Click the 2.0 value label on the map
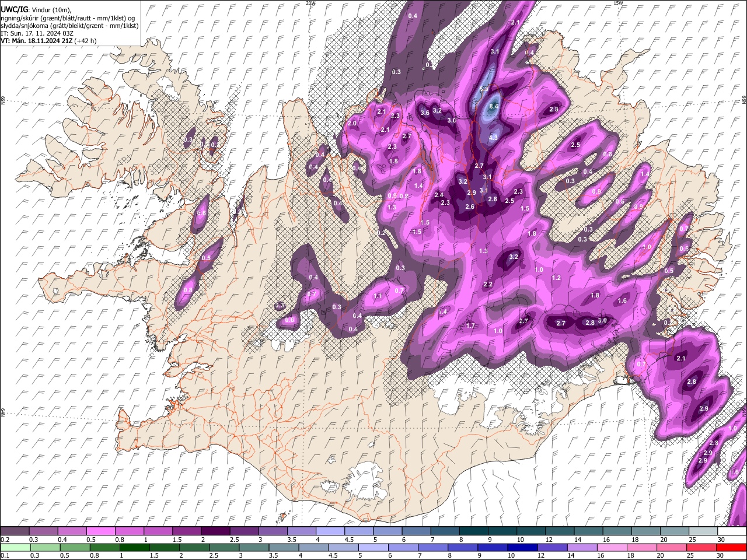Screen dimensions: 747x560 pos(352,124)
